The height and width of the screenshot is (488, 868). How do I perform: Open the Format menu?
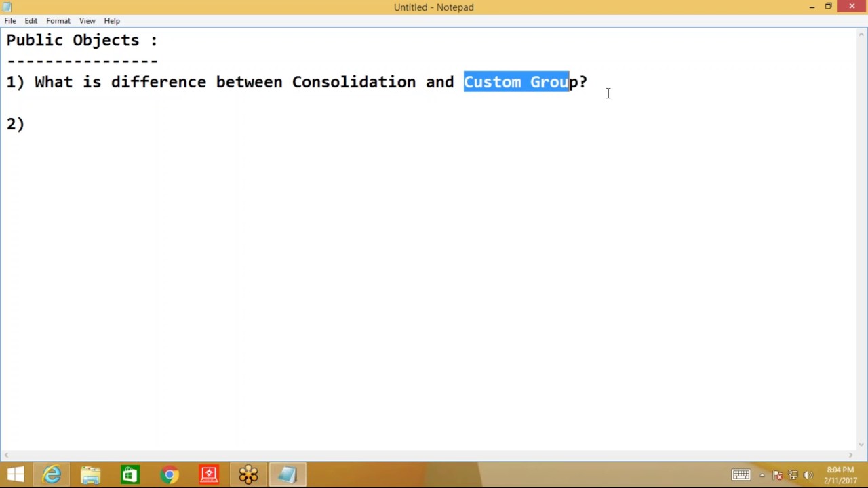click(x=58, y=21)
